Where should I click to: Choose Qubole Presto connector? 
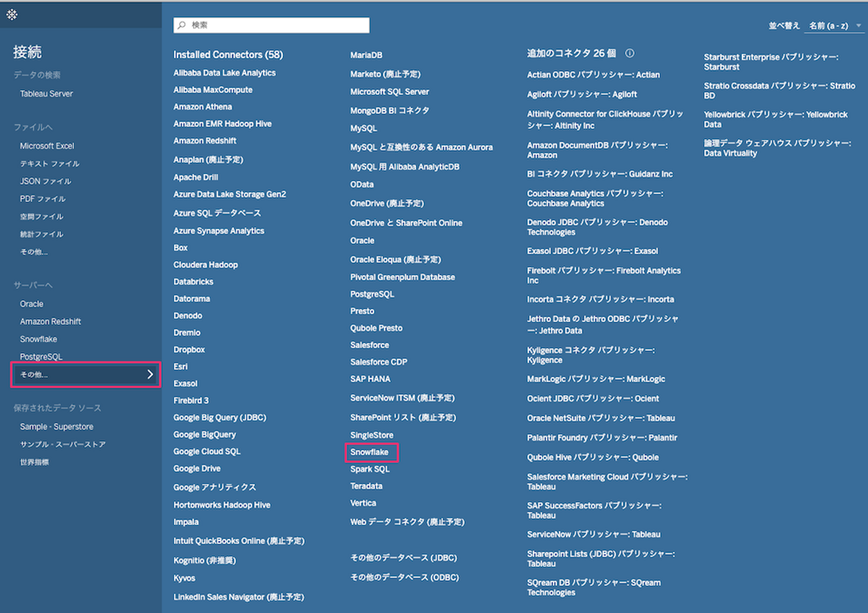coord(376,328)
